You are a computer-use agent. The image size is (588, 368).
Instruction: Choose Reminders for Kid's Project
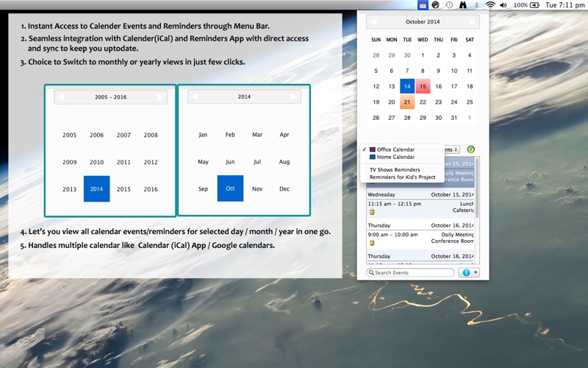tap(402, 177)
